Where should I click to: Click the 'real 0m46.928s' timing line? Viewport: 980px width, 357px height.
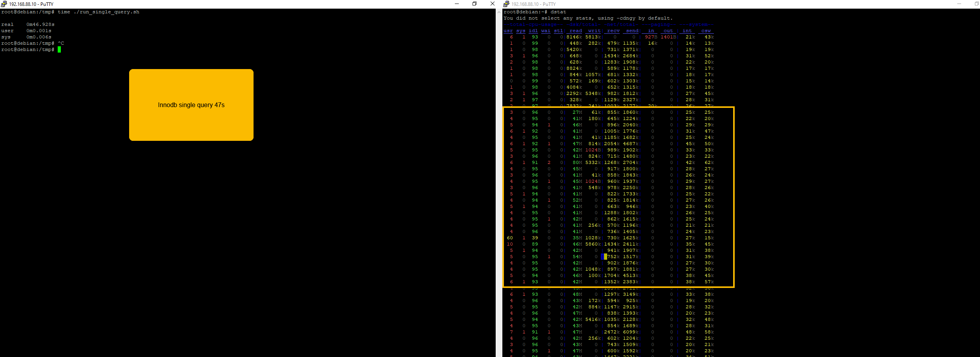(x=27, y=24)
